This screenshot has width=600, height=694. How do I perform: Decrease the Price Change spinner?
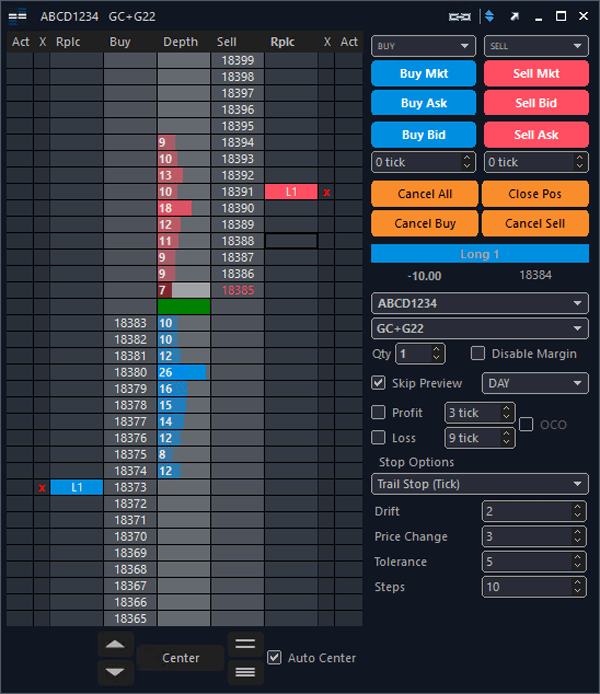577,541
